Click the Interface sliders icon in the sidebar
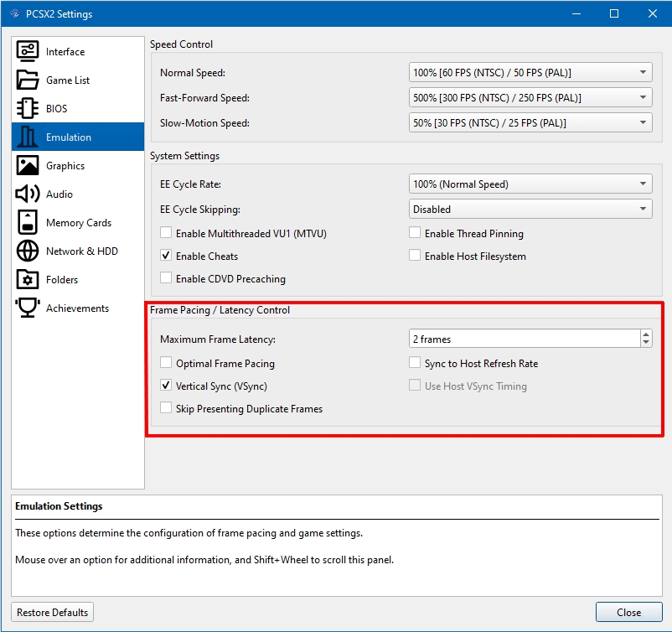Screen dimensions: 672x632 28,51
